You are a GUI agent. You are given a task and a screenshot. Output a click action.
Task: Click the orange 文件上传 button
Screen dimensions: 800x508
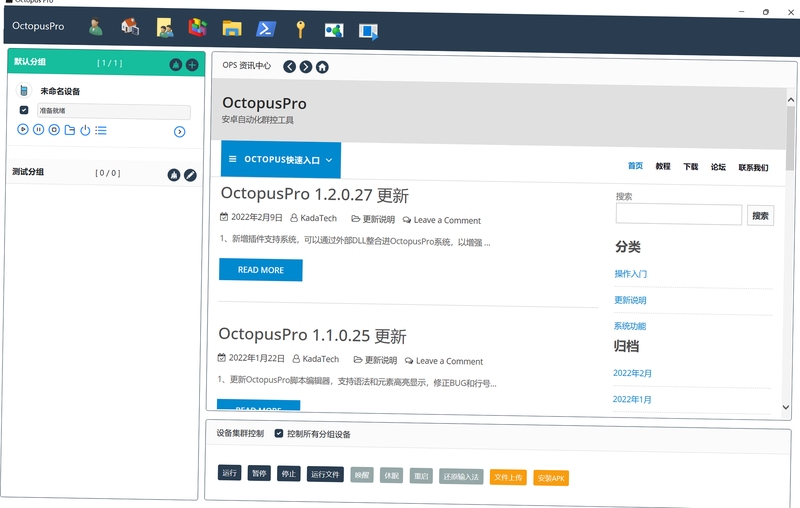tap(508, 477)
